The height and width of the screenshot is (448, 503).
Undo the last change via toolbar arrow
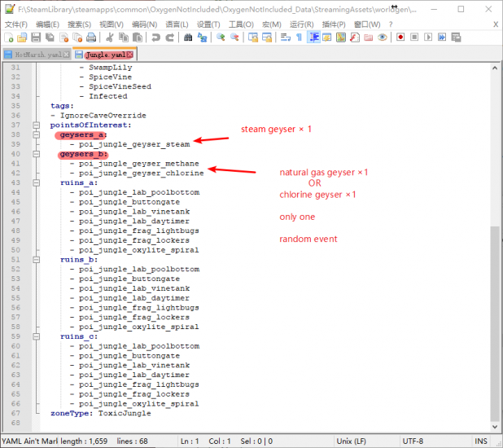[x=155, y=37]
